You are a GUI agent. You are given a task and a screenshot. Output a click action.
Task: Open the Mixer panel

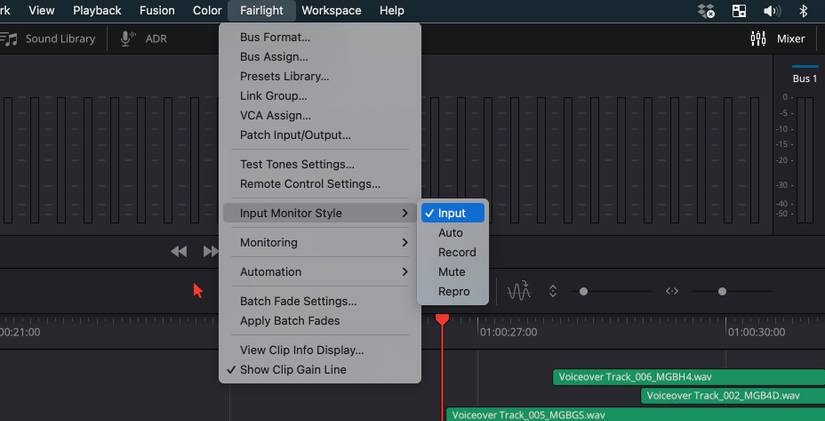tap(778, 39)
